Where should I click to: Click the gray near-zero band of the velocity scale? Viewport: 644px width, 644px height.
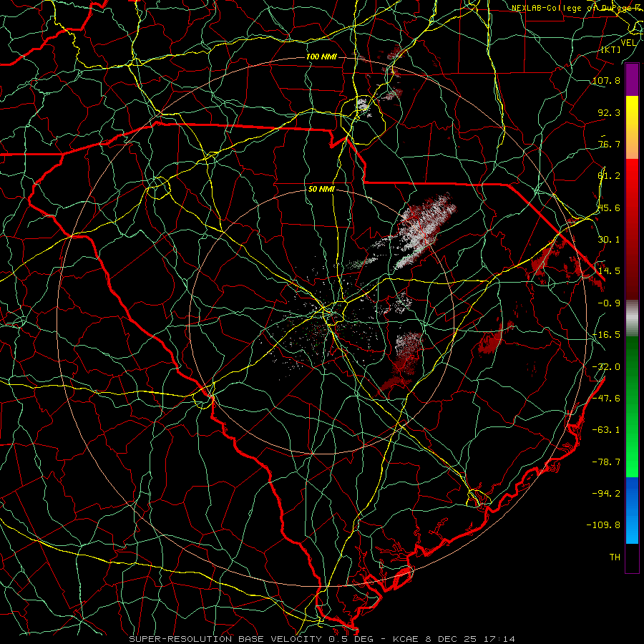pos(632,318)
